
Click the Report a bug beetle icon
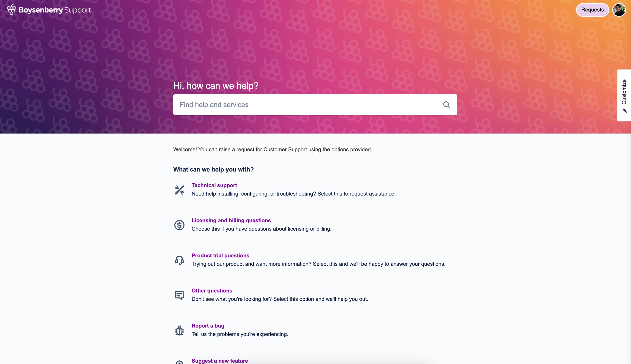pos(179,330)
